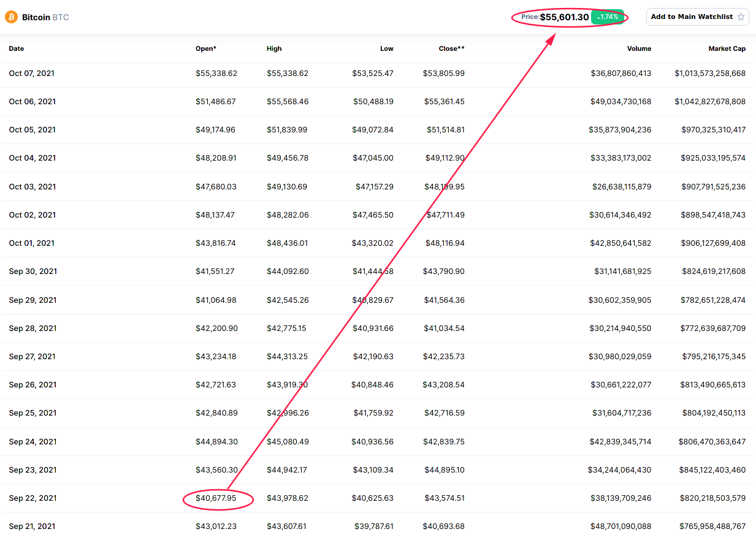Select the Oct 07, 2021 date cell
Screen dimensions: 756x540
pos(32,73)
